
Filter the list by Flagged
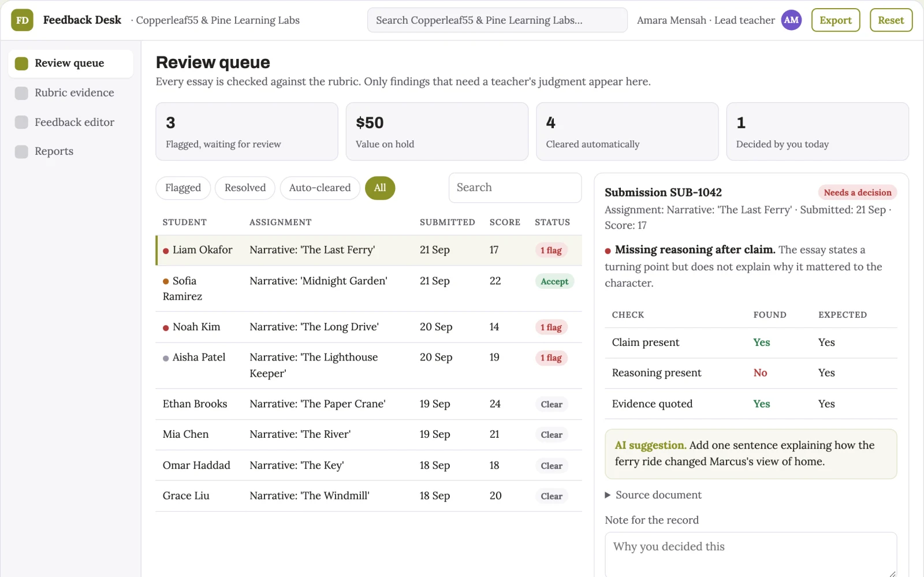tap(183, 188)
